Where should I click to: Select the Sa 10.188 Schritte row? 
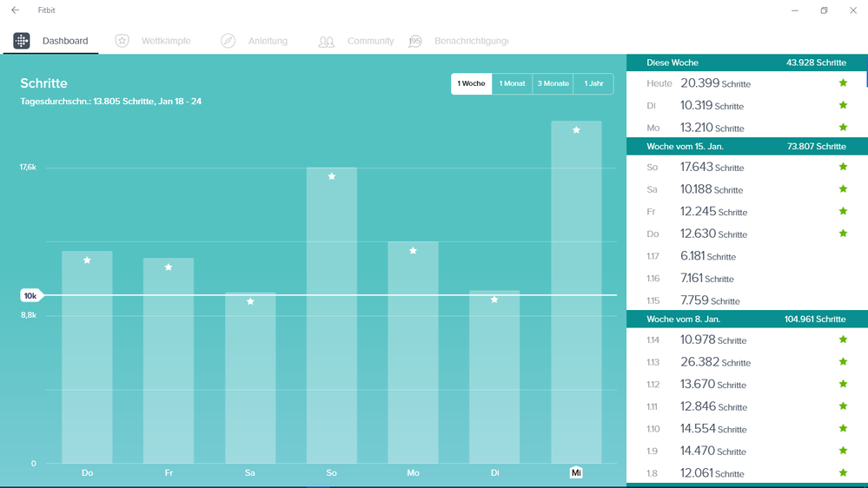(x=746, y=188)
